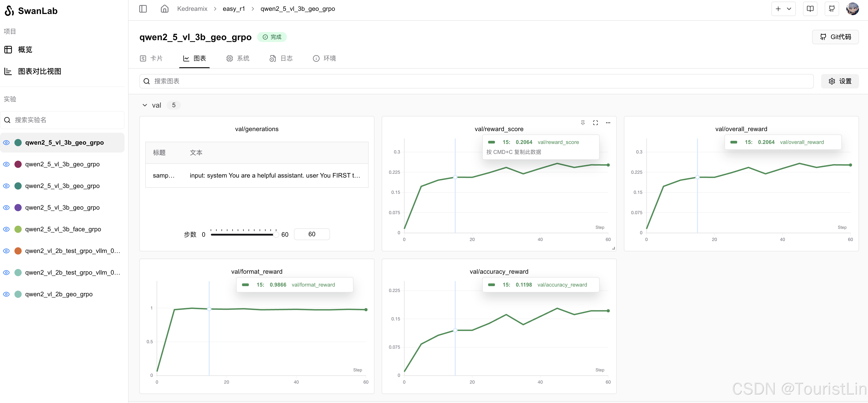The height and width of the screenshot is (403, 868).
Task: Expand val/reward_score chart to fullscreen
Action: [596, 123]
